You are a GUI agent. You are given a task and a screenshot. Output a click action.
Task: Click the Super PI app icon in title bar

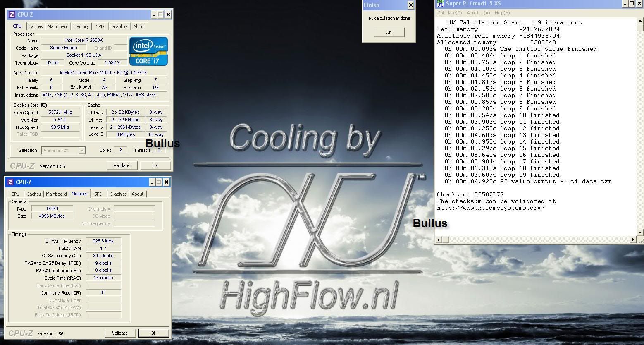coord(441,4)
